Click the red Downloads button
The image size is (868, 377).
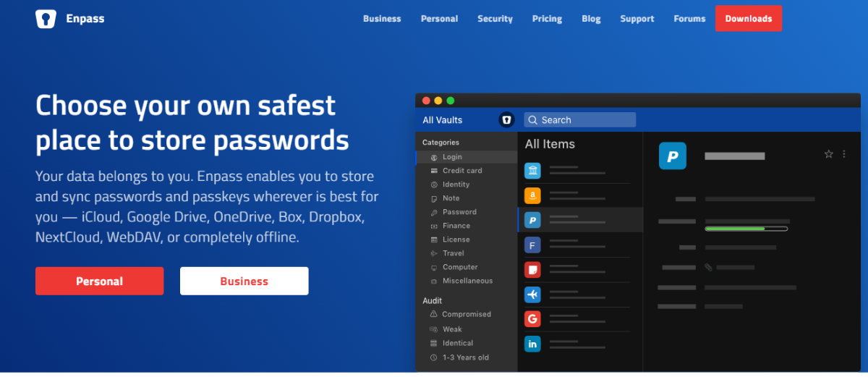[749, 18]
